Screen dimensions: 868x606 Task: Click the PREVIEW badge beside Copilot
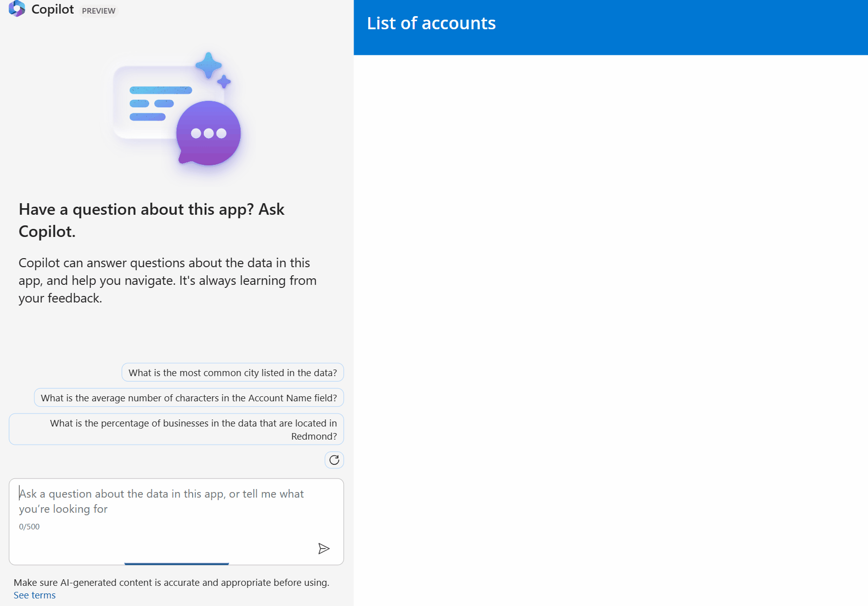click(x=98, y=11)
